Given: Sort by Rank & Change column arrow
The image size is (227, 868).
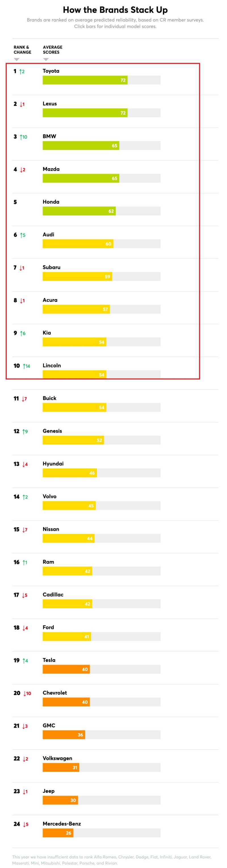Looking at the screenshot, I should coord(16,59).
